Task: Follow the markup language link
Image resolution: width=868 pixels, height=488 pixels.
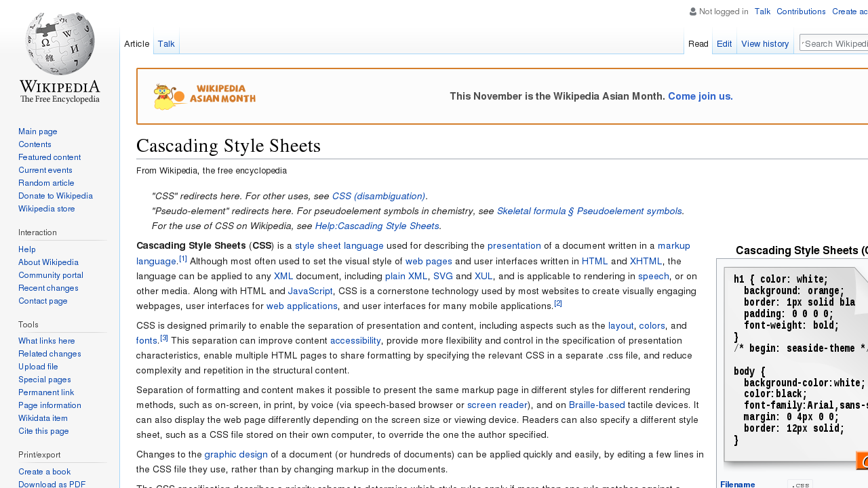Action: (674, 245)
